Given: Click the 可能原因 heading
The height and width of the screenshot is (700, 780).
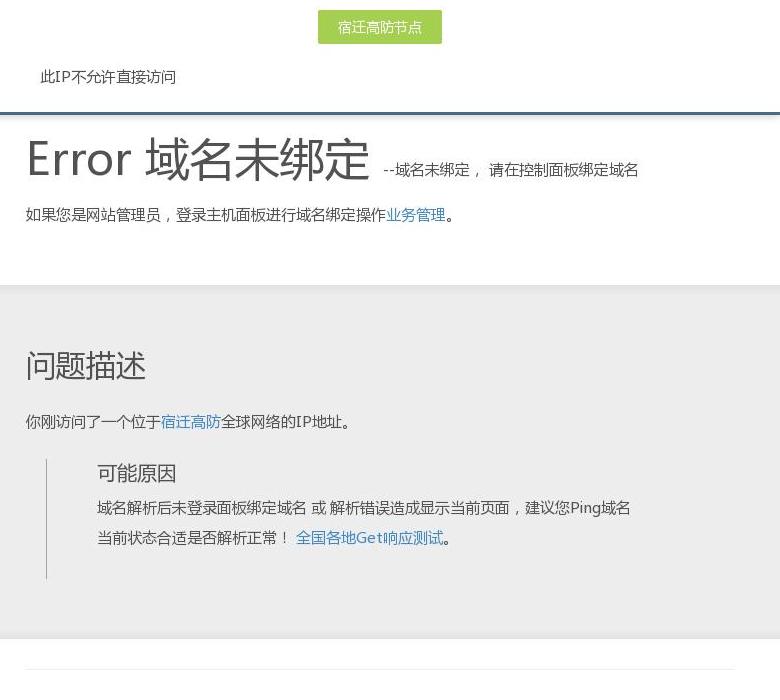Looking at the screenshot, I should click(136, 473).
